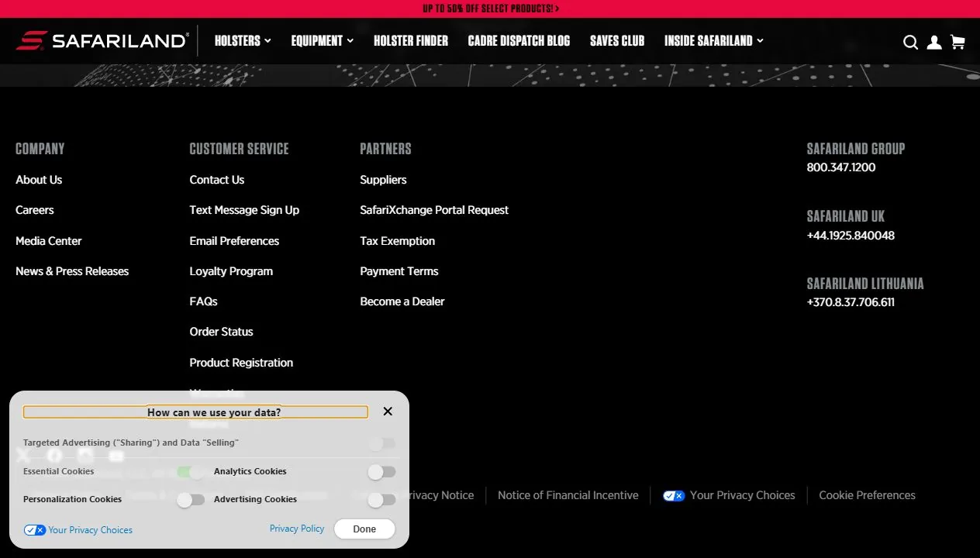
Task: Open Suppliers link
Action: pos(383,180)
